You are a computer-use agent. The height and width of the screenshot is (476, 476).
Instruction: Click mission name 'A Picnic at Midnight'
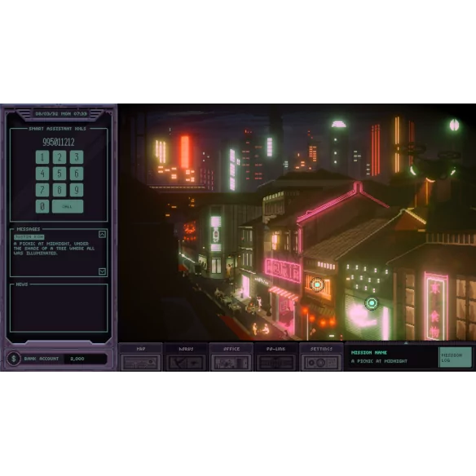pyautogui.click(x=379, y=361)
